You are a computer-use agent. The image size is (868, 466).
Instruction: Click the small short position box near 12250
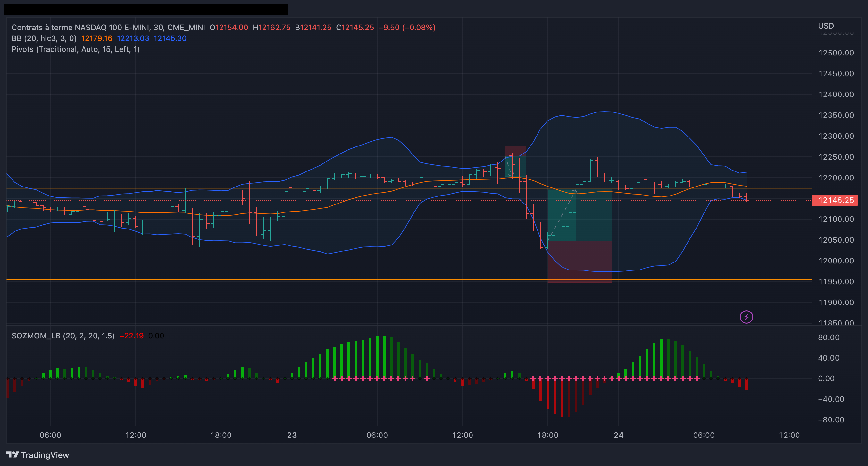515,162
